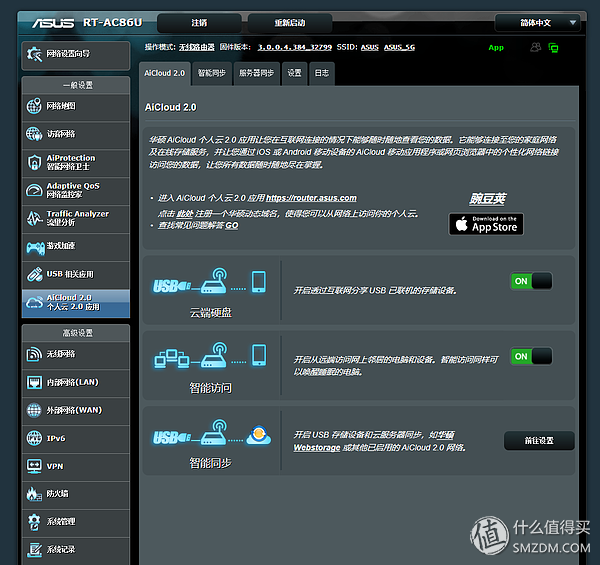Open System Log icon

pyautogui.click(x=34, y=550)
